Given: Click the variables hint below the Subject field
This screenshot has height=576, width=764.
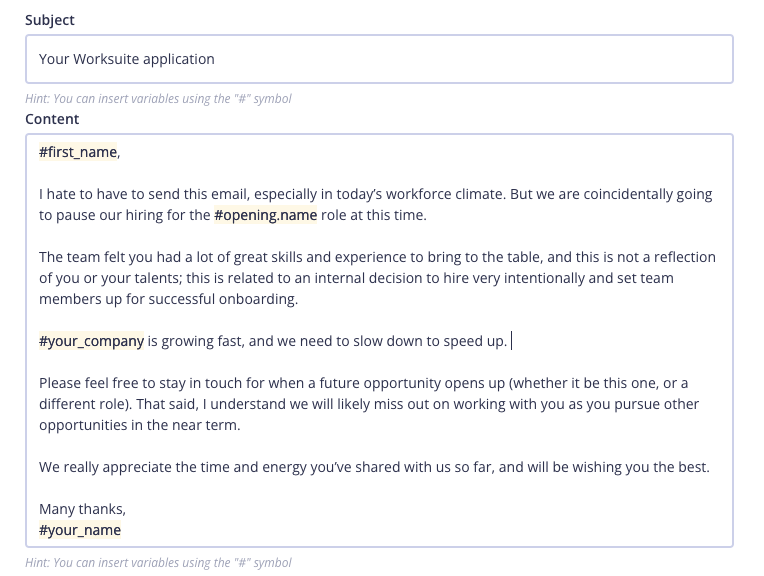Looking at the screenshot, I should [x=158, y=99].
